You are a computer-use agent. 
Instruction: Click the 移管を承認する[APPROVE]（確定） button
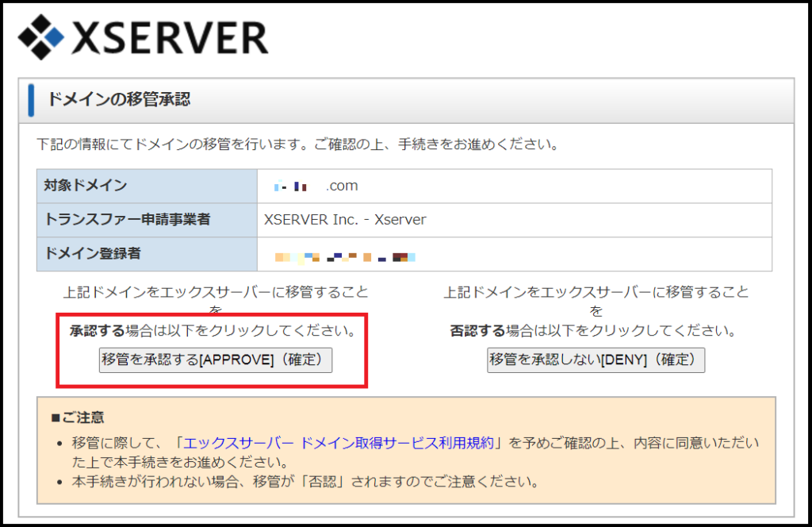[216, 360]
